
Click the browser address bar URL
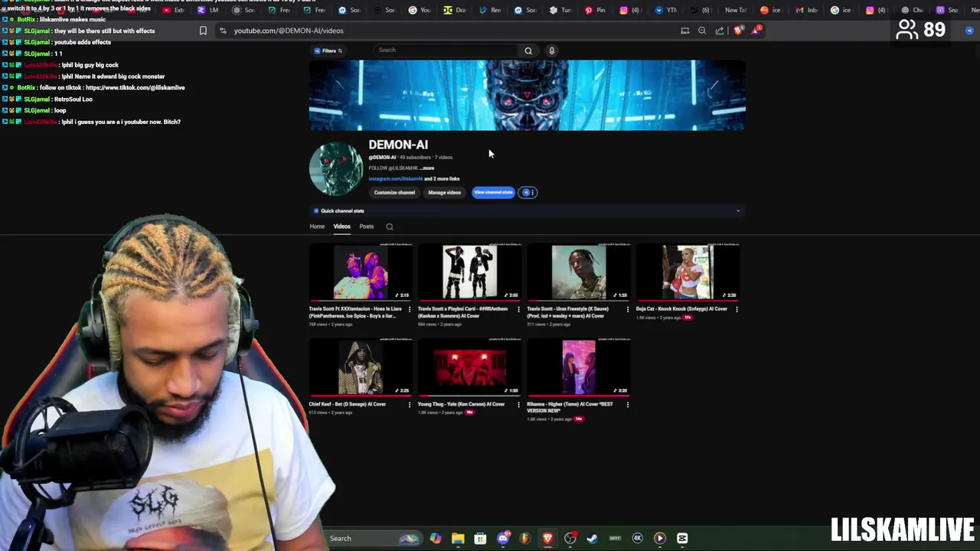click(289, 31)
